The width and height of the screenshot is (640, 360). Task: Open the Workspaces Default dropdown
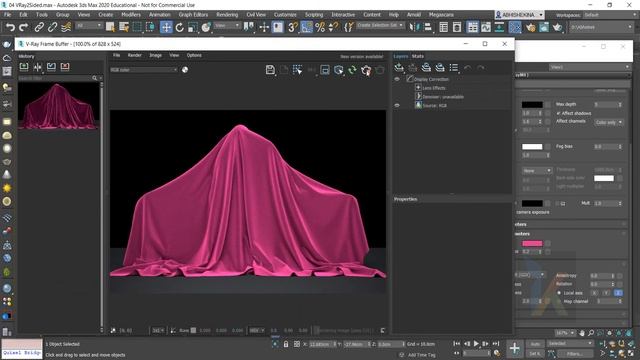pos(609,15)
